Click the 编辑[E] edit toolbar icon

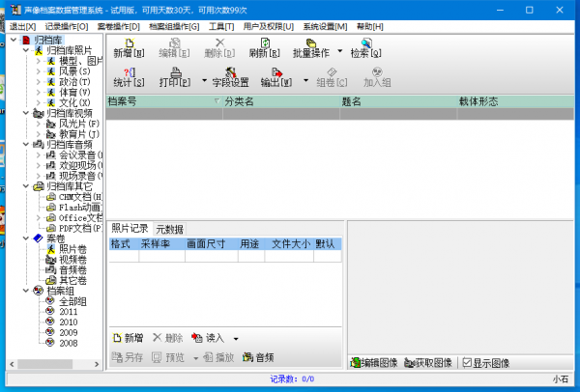[174, 48]
